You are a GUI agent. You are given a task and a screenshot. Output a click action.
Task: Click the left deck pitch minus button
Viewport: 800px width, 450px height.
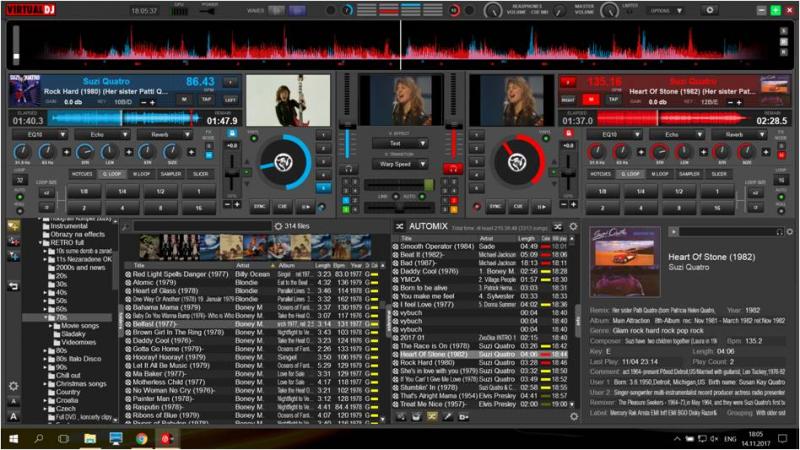click(228, 205)
